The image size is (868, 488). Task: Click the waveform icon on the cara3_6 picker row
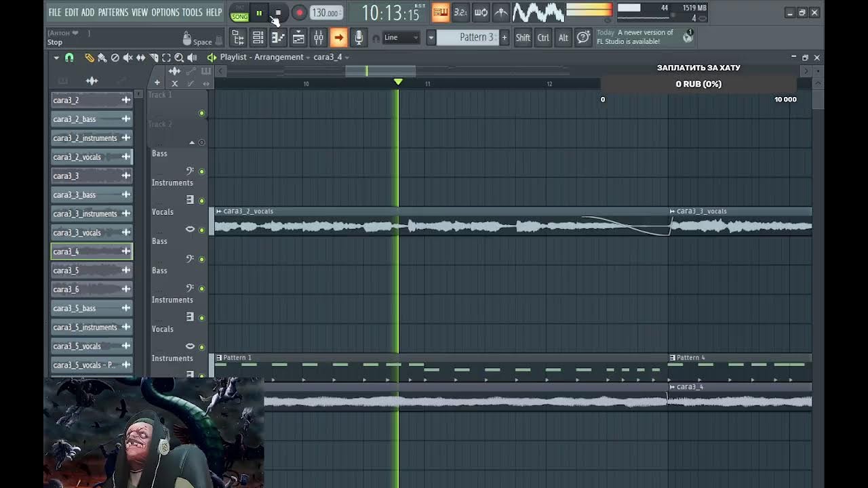(126, 289)
